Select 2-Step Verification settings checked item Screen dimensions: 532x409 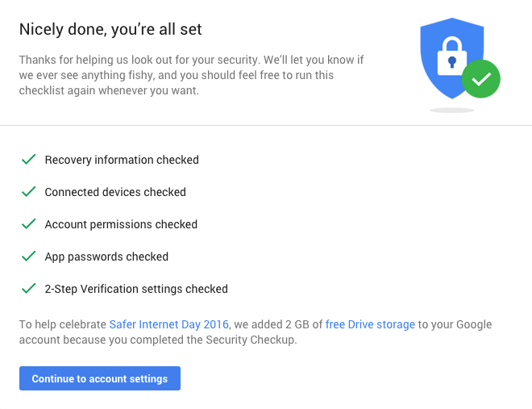pyautogui.click(x=136, y=289)
